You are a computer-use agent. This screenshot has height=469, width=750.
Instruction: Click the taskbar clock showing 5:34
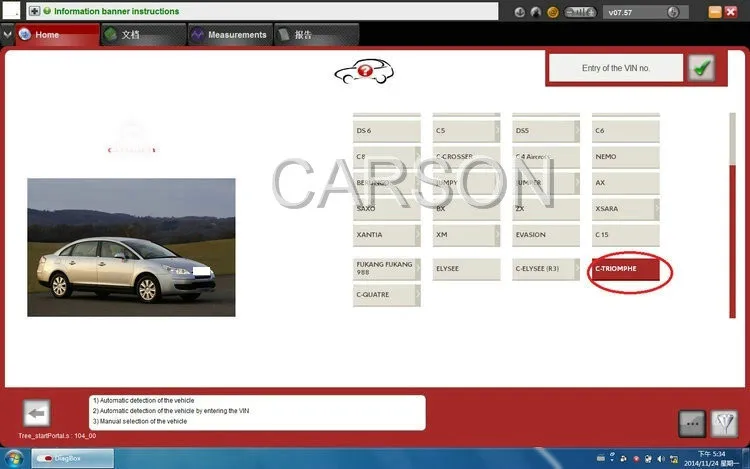pyautogui.click(x=711, y=458)
